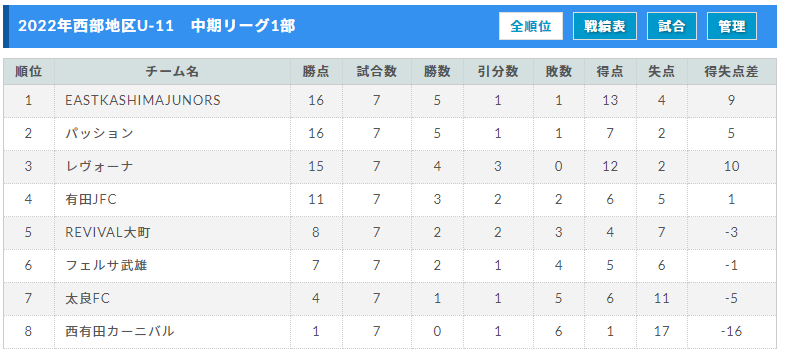
Task: Switch to the 試合 tab
Action: click(x=672, y=26)
